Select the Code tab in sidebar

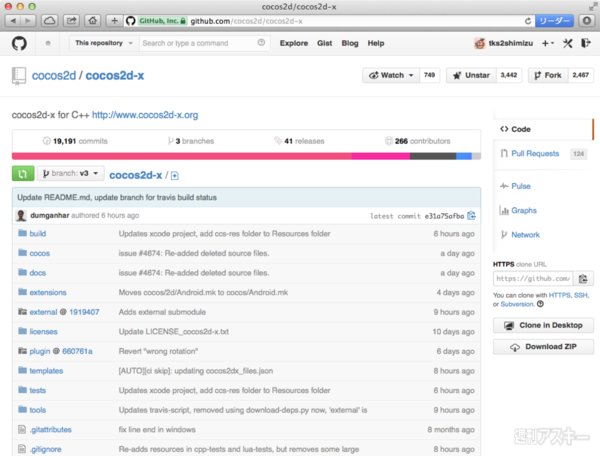click(x=543, y=129)
